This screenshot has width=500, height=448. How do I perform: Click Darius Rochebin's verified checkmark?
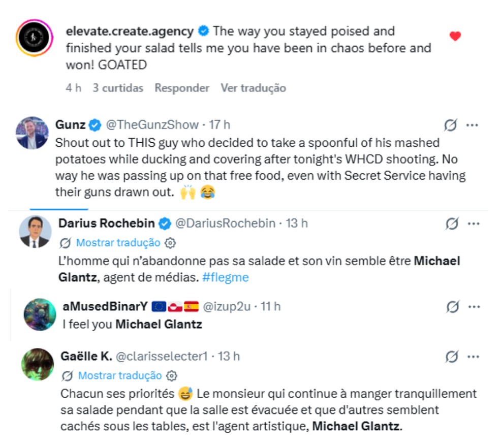pyautogui.click(x=165, y=222)
